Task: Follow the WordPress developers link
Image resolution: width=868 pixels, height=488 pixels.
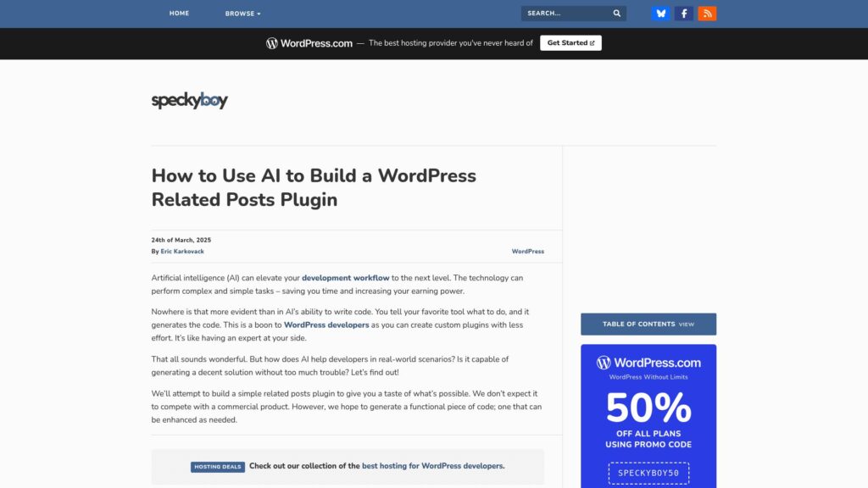Action: click(326, 324)
